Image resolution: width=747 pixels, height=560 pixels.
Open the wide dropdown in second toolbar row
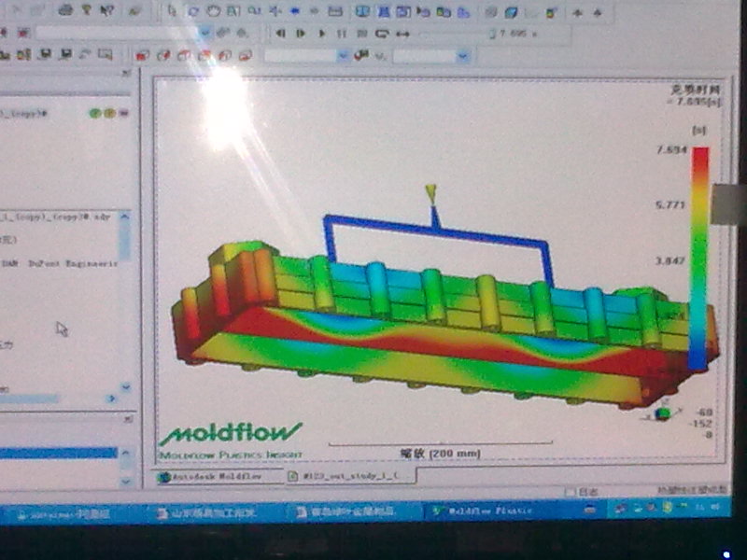(205, 32)
